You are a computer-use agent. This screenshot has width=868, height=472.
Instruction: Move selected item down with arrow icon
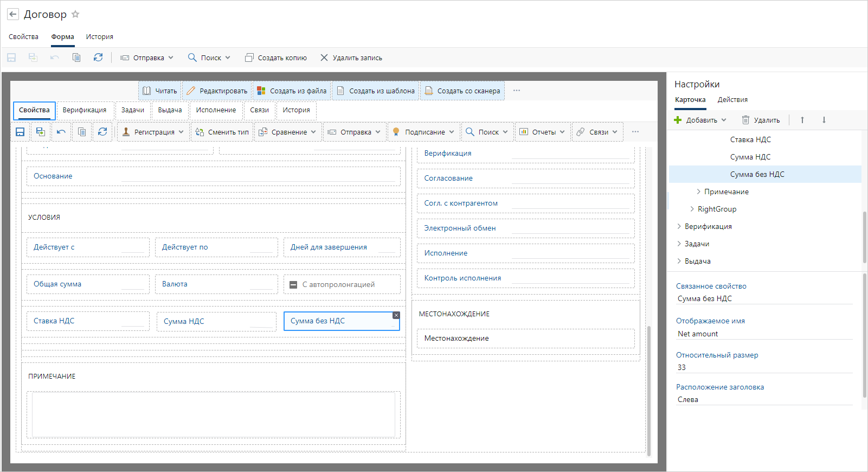[824, 120]
